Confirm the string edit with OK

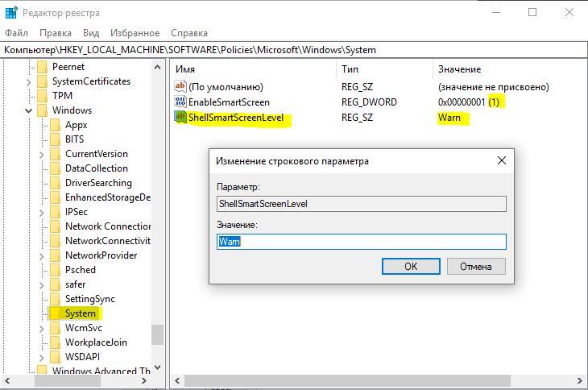[x=411, y=266]
